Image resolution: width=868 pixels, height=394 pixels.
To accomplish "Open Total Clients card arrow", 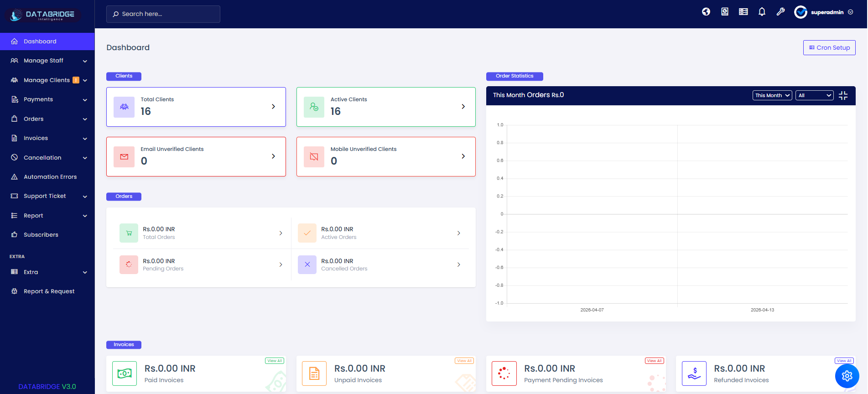I will [x=273, y=107].
